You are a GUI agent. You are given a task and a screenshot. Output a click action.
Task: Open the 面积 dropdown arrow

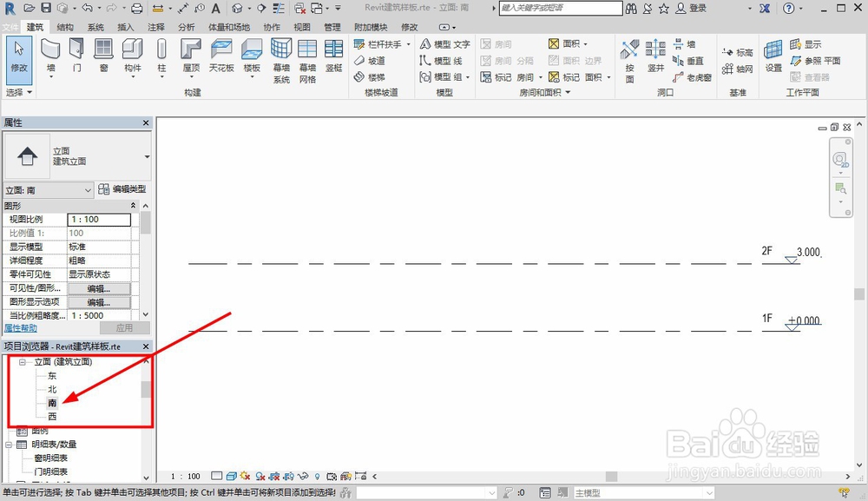coord(585,43)
